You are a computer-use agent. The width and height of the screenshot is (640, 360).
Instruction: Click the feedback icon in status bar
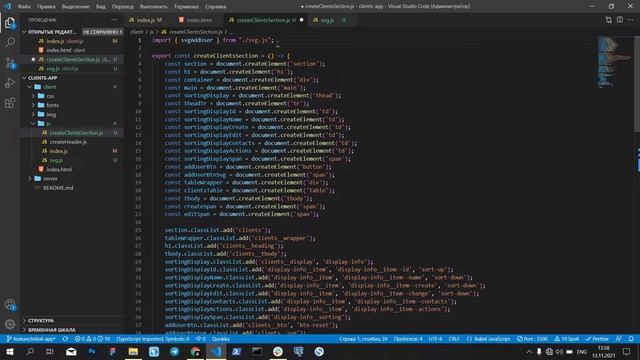(x=619, y=339)
